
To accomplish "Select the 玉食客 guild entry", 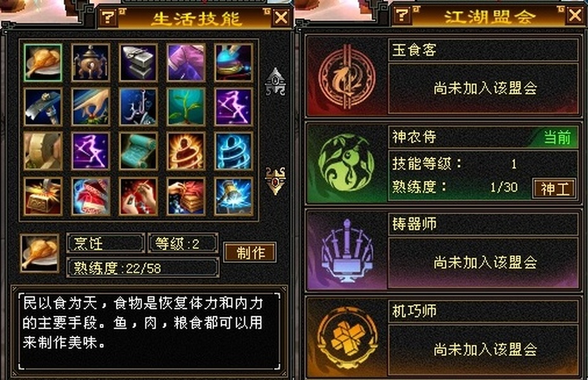I will point(442,76).
